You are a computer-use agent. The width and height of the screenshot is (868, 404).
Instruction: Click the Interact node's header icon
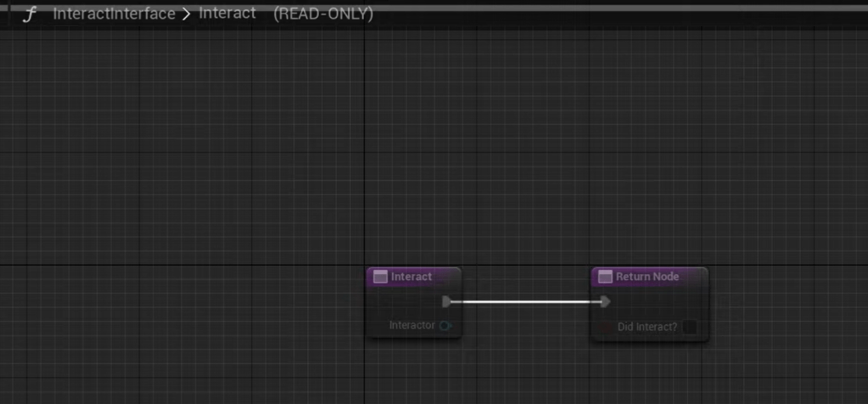(x=380, y=277)
